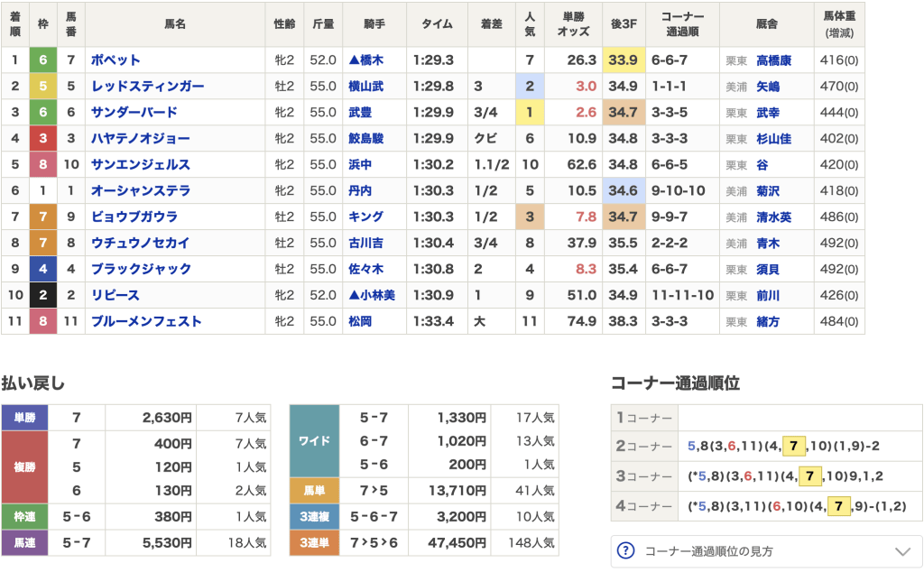Open trainer 高橋康 page
Image resolution: width=924 pixels, height=572 pixels.
(x=773, y=60)
